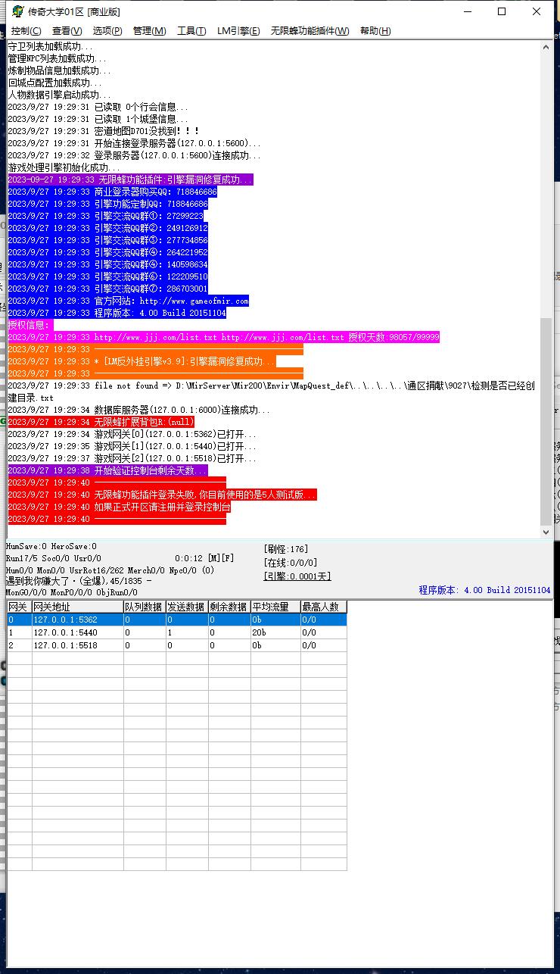The height and width of the screenshot is (974, 560).
Task: Open the 管理(M) menu
Action: pos(149,31)
